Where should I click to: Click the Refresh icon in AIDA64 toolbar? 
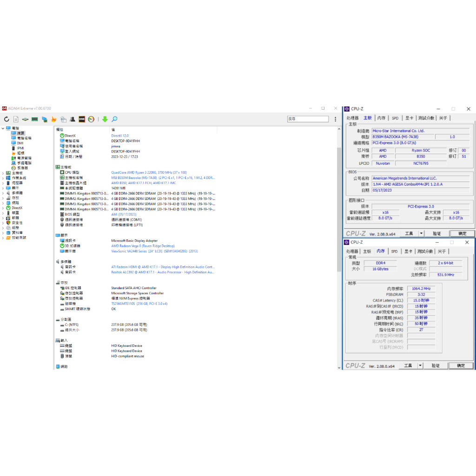pyautogui.click(x=7, y=119)
